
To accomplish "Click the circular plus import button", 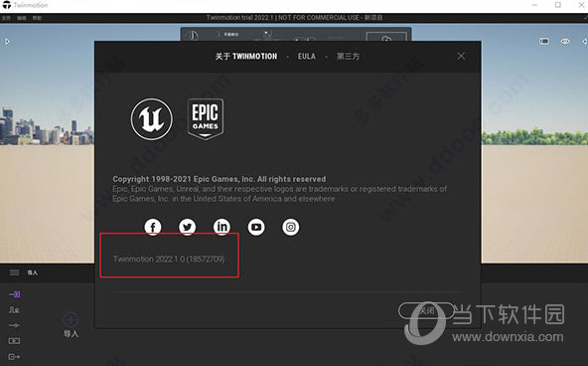I will click(x=71, y=319).
